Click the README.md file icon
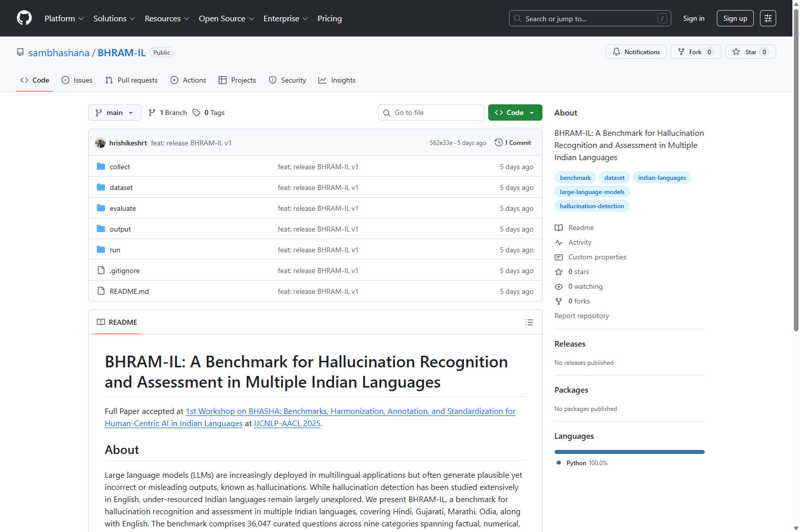Viewport: 800px width, 532px height. pos(101,291)
